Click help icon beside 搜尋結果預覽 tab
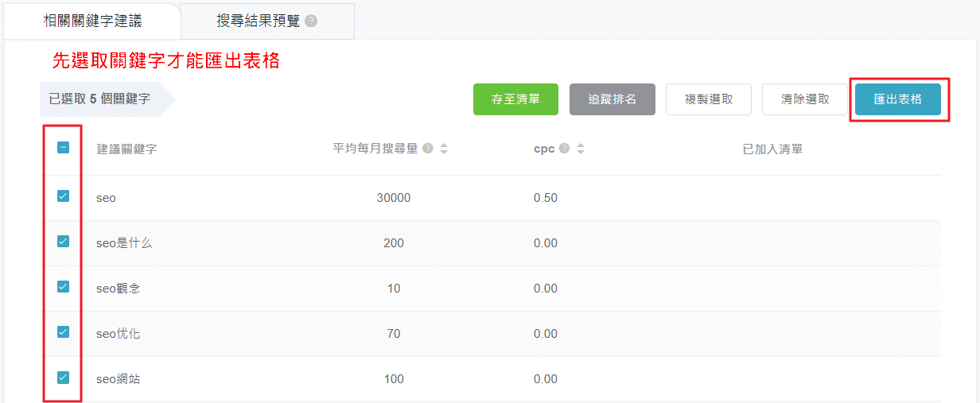The width and height of the screenshot is (980, 403). (x=311, y=21)
